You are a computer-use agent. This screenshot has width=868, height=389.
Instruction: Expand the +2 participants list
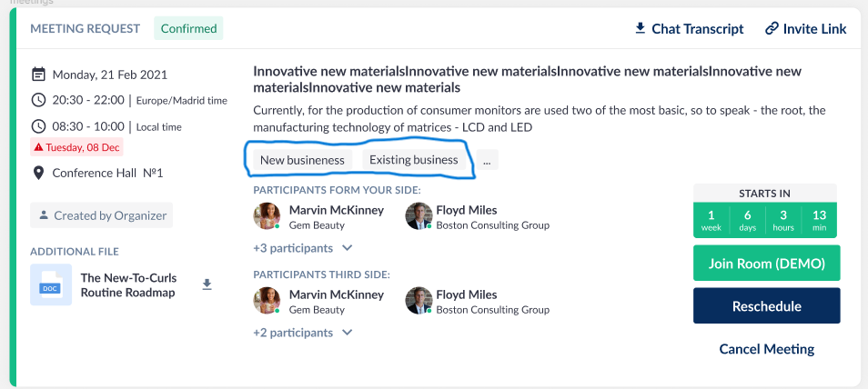pyautogui.click(x=303, y=333)
